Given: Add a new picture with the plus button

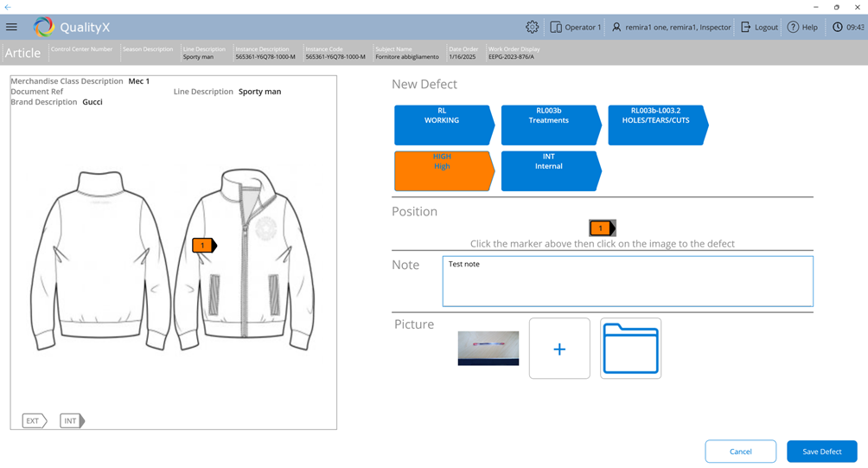Looking at the screenshot, I should point(559,349).
